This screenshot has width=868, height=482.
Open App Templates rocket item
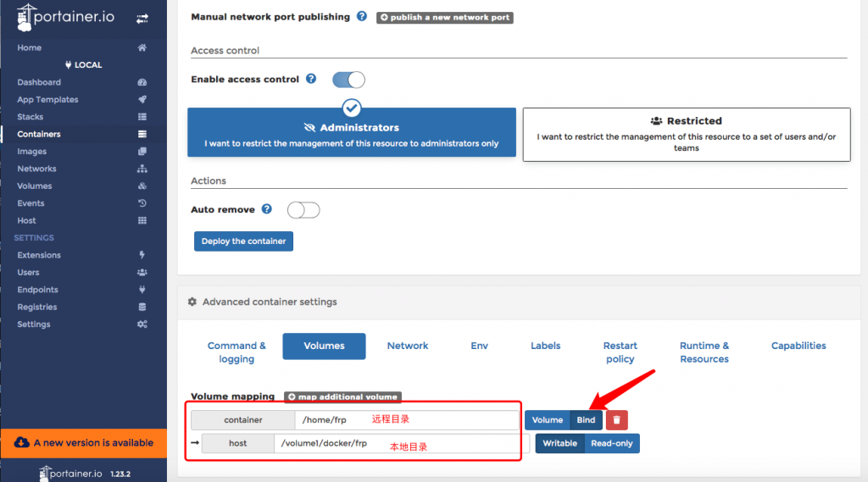pos(47,99)
